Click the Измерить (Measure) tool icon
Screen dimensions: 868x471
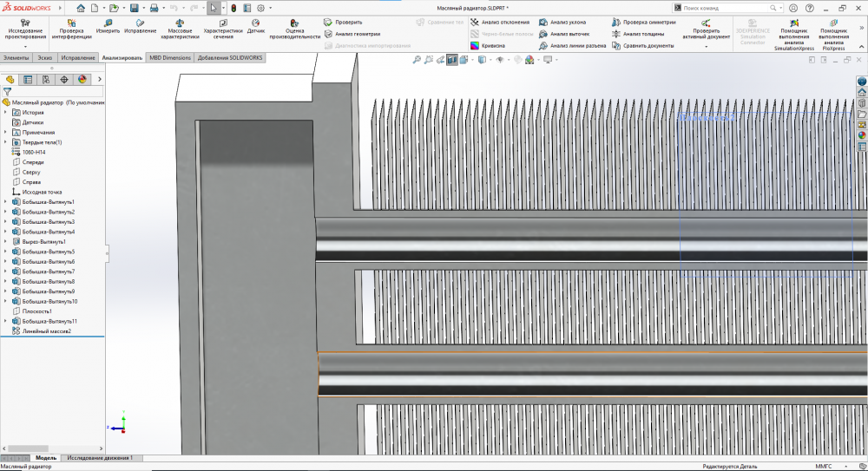point(108,23)
